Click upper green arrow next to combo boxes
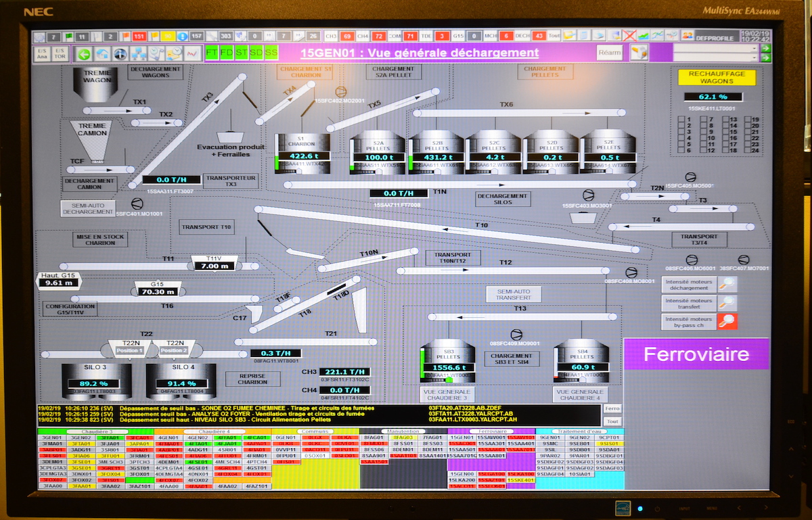Viewport: 812px width, 520px height. point(765,48)
